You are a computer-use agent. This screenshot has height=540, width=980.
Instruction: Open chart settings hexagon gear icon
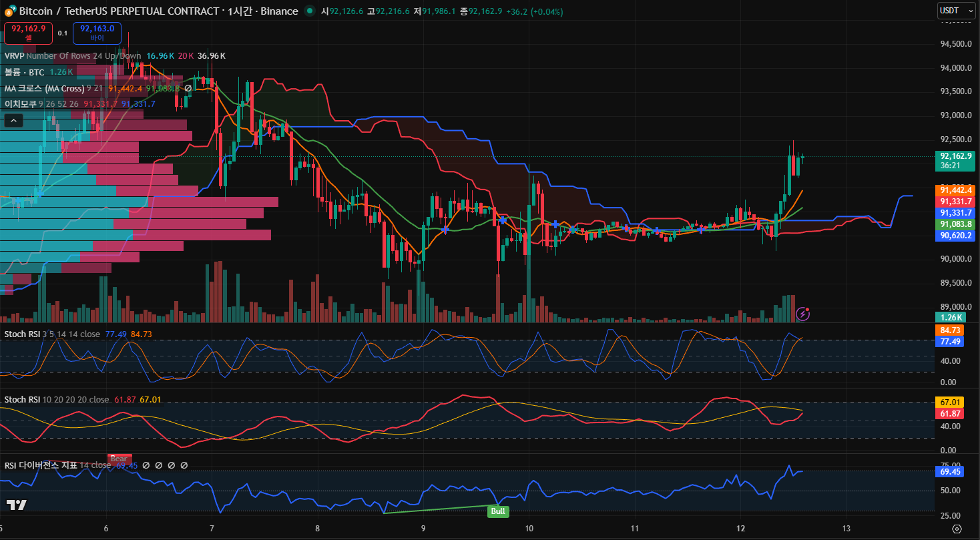[957, 529]
